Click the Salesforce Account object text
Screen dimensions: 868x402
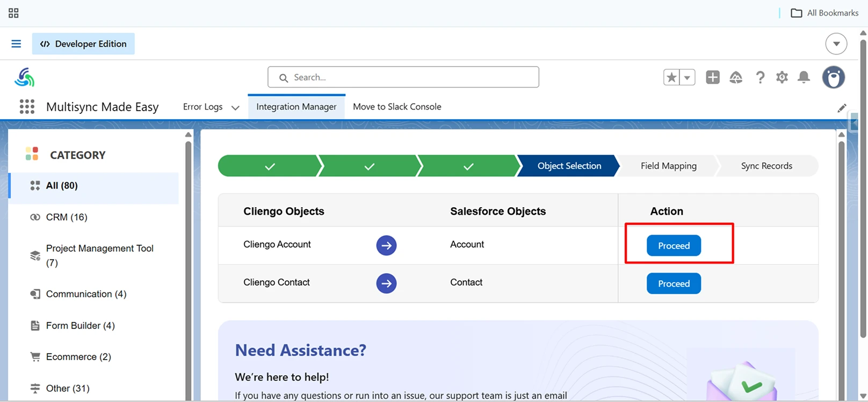467,245
